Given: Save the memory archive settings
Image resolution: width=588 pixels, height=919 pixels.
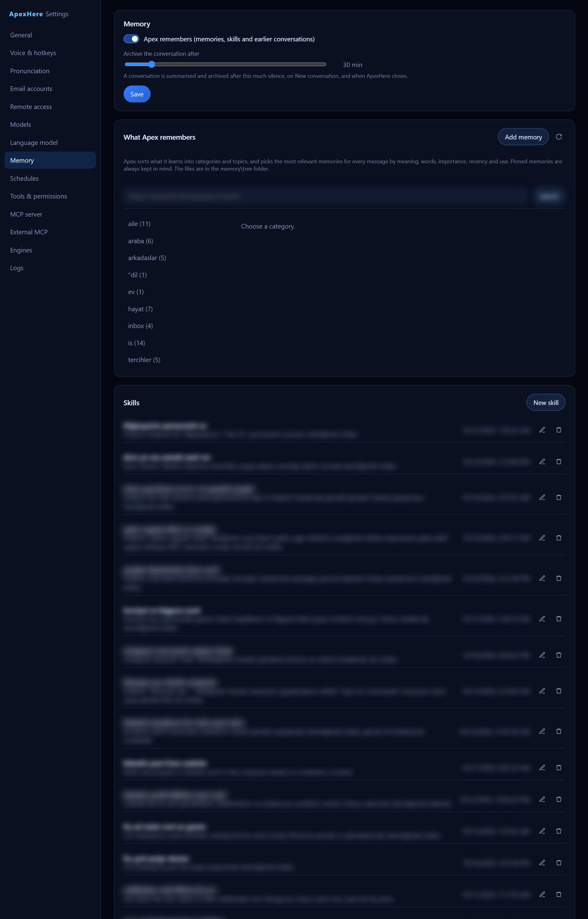Looking at the screenshot, I should (137, 94).
